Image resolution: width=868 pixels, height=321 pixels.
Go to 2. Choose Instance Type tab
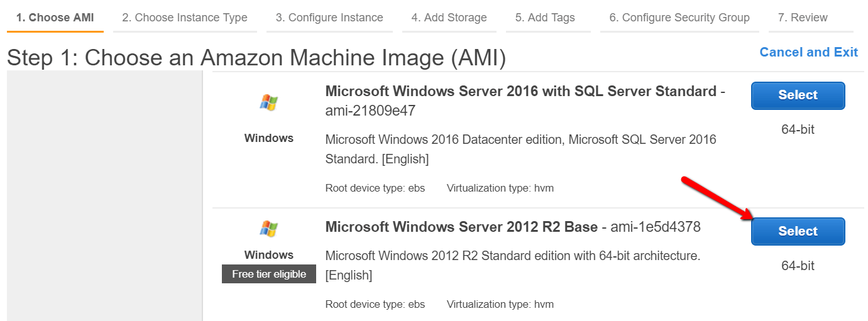tap(185, 18)
